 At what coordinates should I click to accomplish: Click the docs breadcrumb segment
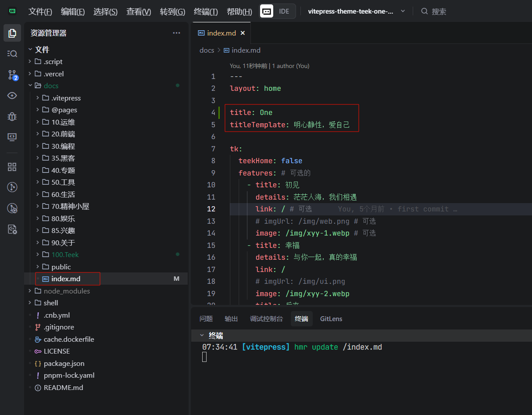207,50
